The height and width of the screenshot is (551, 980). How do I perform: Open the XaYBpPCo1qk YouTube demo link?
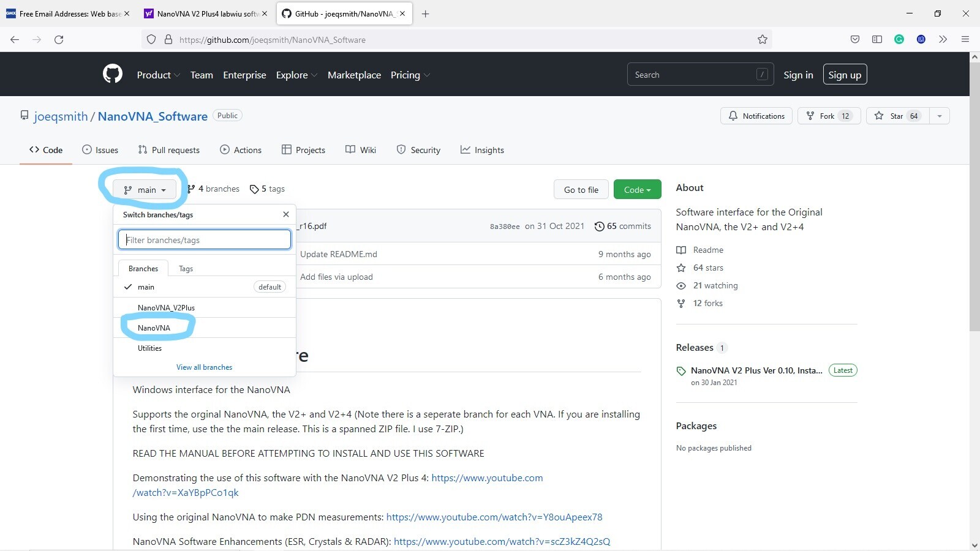click(x=337, y=485)
